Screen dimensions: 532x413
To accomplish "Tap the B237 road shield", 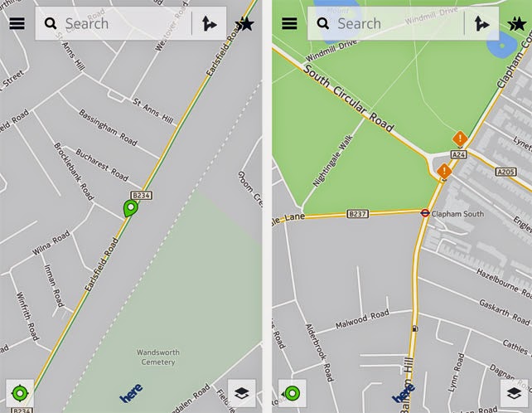I will coord(358,214).
